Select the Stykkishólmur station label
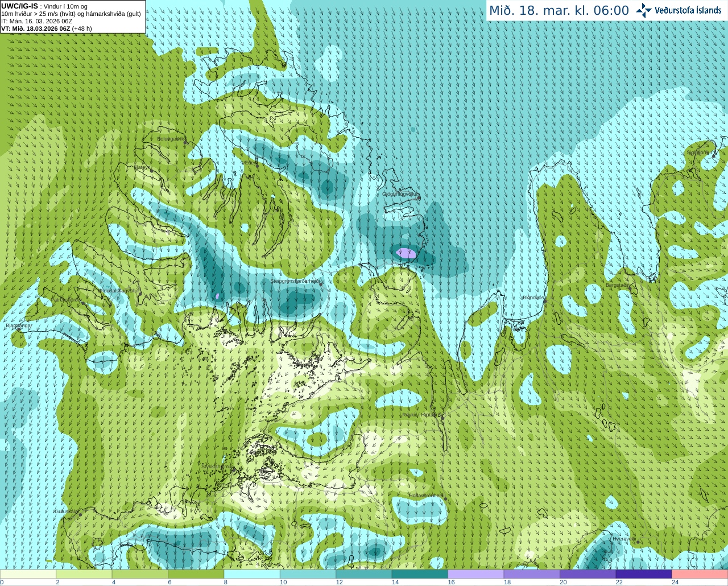Screen dimensions: 728x586 218,467
